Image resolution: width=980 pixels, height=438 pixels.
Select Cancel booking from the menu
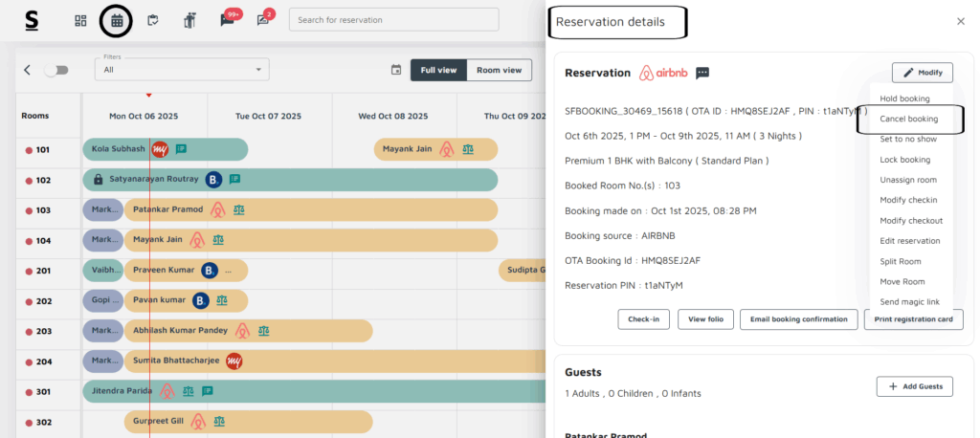pos(908,120)
